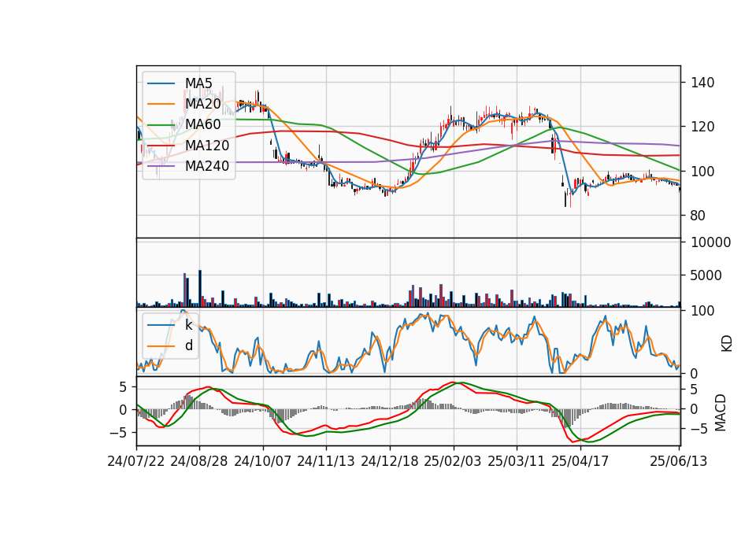The width and height of the screenshot is (756, 543).
Task: Click the MA60 legend label
Action: coord(202,124)
